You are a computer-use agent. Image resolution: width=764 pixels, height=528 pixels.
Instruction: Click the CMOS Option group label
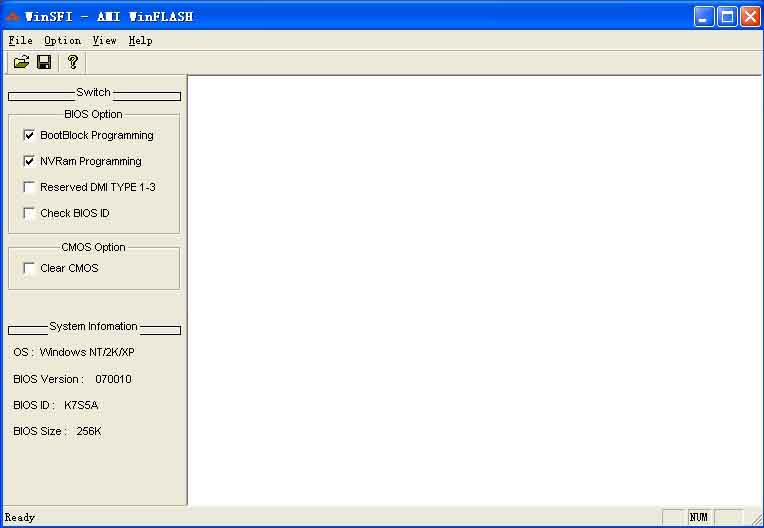93,247
